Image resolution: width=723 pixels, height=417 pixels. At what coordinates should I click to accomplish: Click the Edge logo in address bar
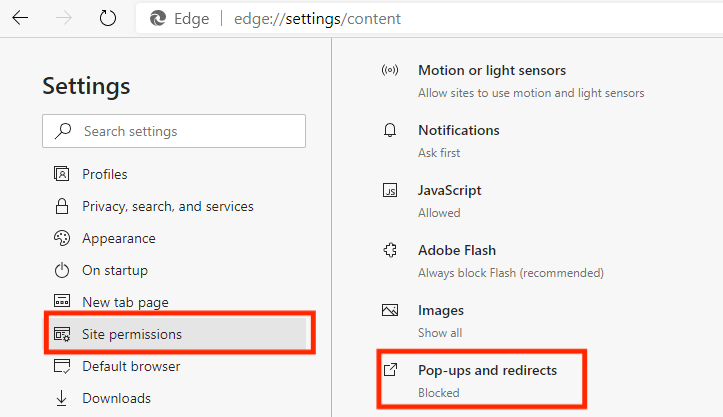(157, 18)
